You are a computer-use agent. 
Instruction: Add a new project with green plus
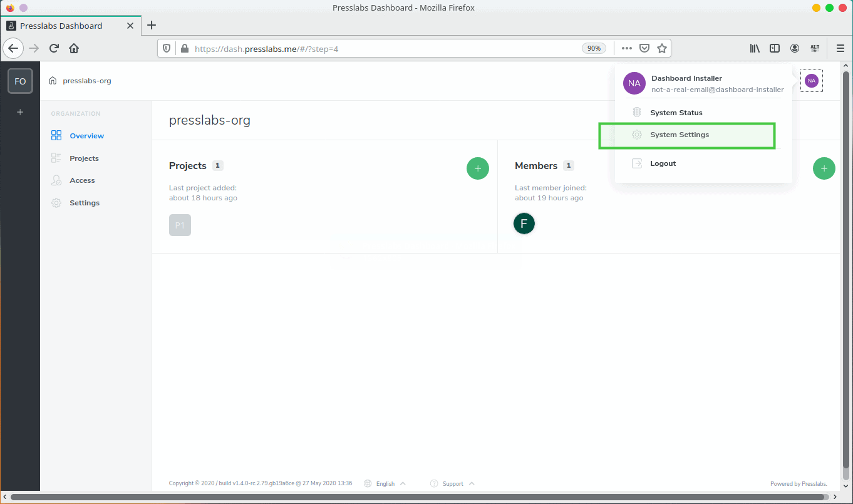[x=478, y=168]
